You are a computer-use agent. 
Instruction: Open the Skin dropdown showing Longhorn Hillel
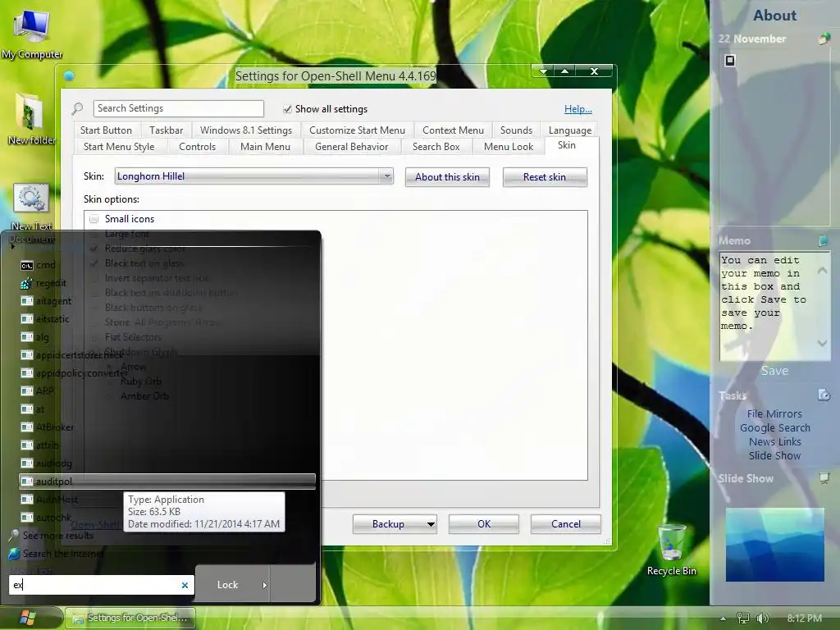(x=254, y=176)
